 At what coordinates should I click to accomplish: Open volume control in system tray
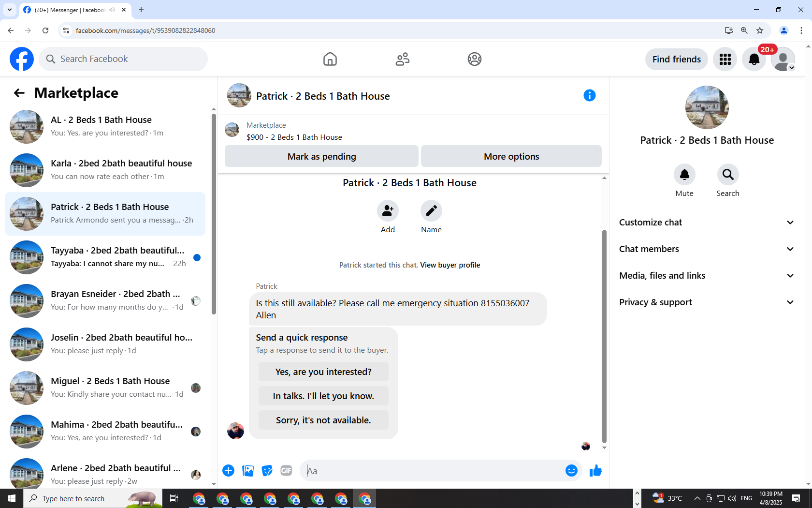click(x=732, y=498)
